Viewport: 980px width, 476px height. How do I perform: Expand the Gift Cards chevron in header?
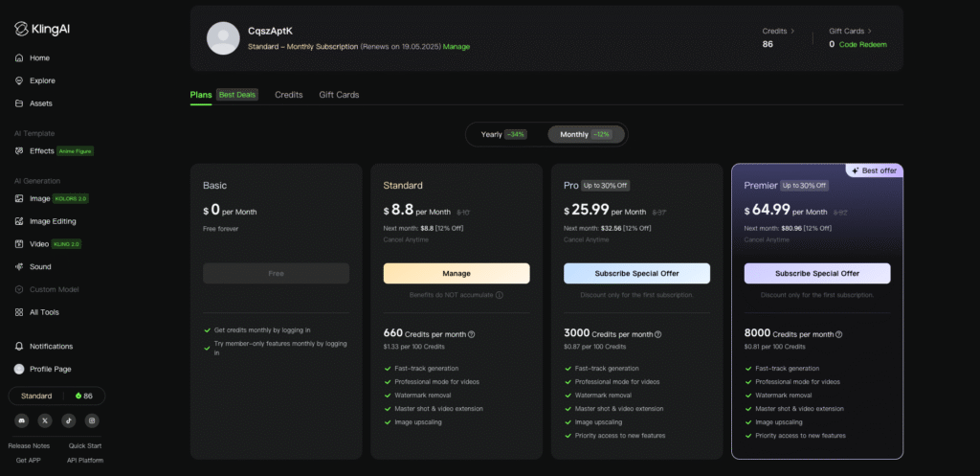[869, 31]
